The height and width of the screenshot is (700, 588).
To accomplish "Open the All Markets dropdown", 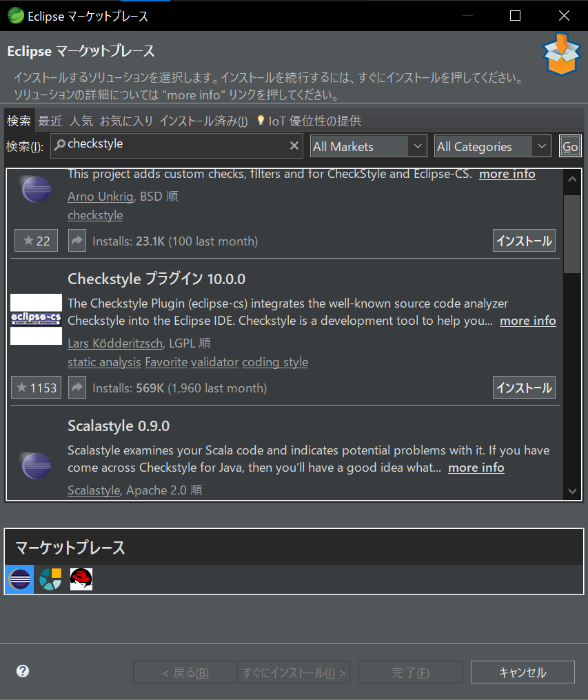I will 368,146.
